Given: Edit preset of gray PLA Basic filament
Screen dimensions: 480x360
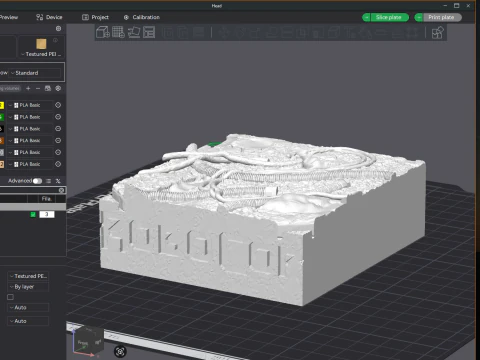Looking at the screenshot, I should (58, 152).
